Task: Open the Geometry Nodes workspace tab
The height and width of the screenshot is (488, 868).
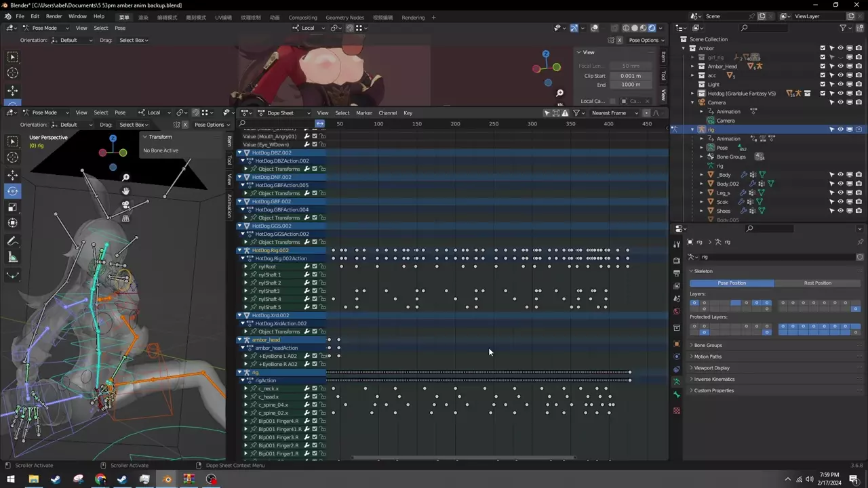Action: point(344,17)
